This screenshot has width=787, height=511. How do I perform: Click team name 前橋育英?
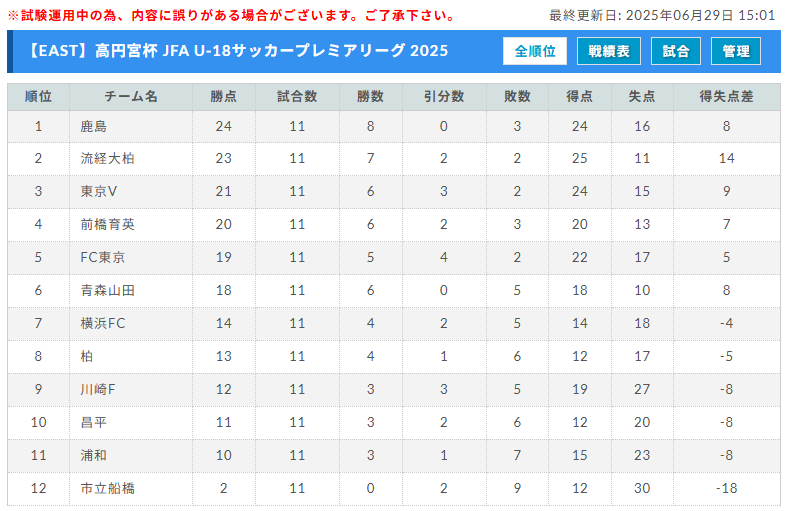click(107, 224)
